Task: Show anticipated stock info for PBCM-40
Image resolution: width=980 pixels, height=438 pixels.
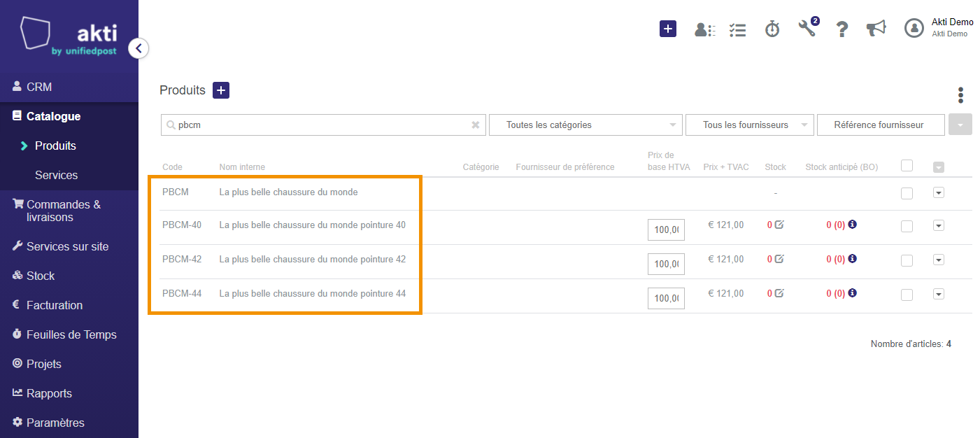Action: pos(853,225)
